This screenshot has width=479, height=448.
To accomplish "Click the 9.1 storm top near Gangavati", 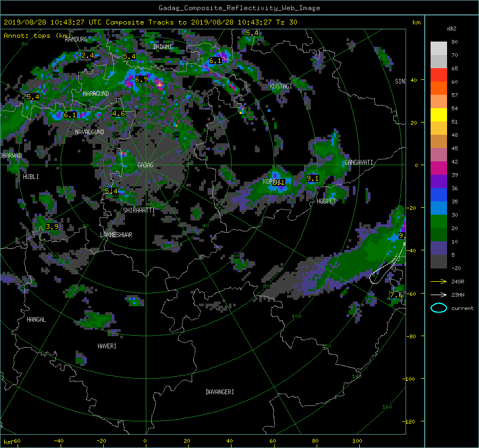I will point(312,178).
